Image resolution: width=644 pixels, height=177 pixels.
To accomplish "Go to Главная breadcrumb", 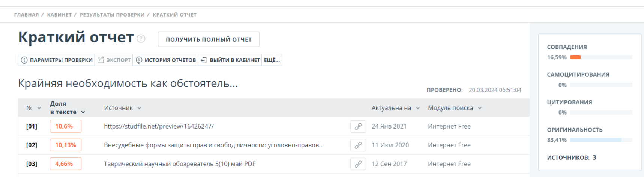I will 26,15.
